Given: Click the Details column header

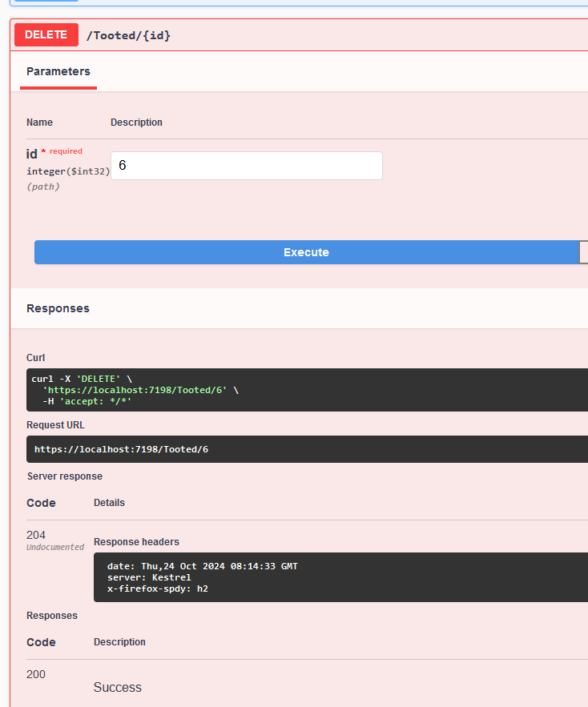Looking at the screenshot, I should pyautogui.click(x=109, y=503).
